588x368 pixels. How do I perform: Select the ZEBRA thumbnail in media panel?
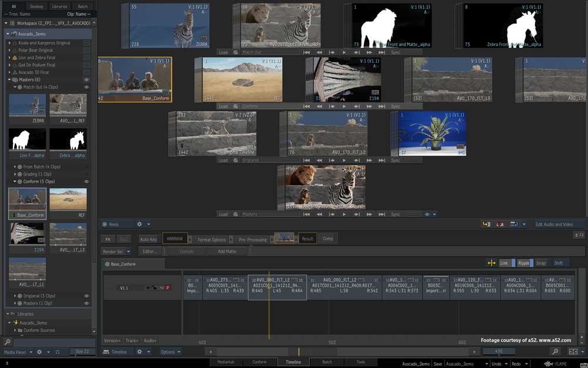(28, 108)
